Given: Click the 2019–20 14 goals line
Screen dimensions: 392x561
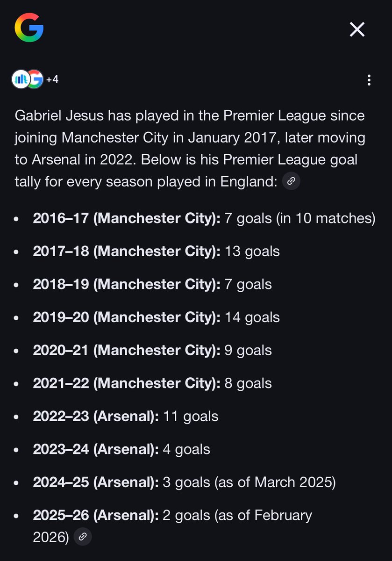Looking at the screenshot, I should [x=156, y=317].
